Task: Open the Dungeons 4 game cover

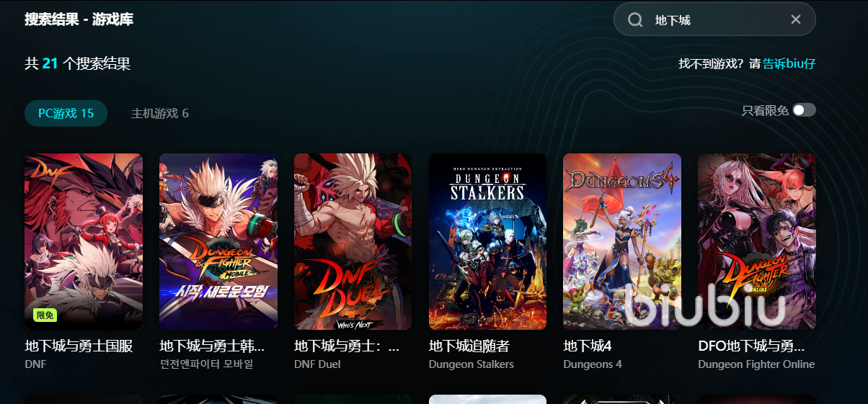Action: click(622, 241)
